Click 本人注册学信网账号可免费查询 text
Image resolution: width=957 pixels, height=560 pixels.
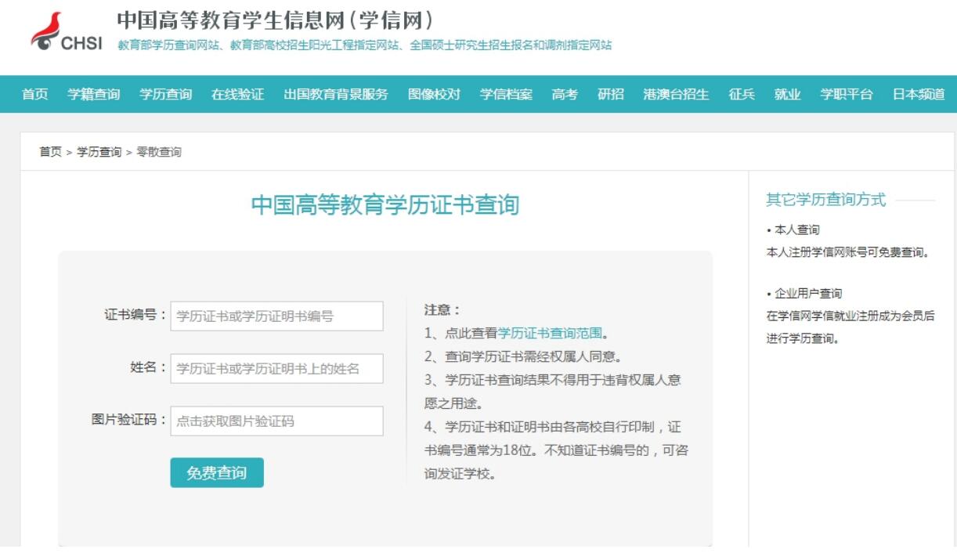tap(847, 253)
